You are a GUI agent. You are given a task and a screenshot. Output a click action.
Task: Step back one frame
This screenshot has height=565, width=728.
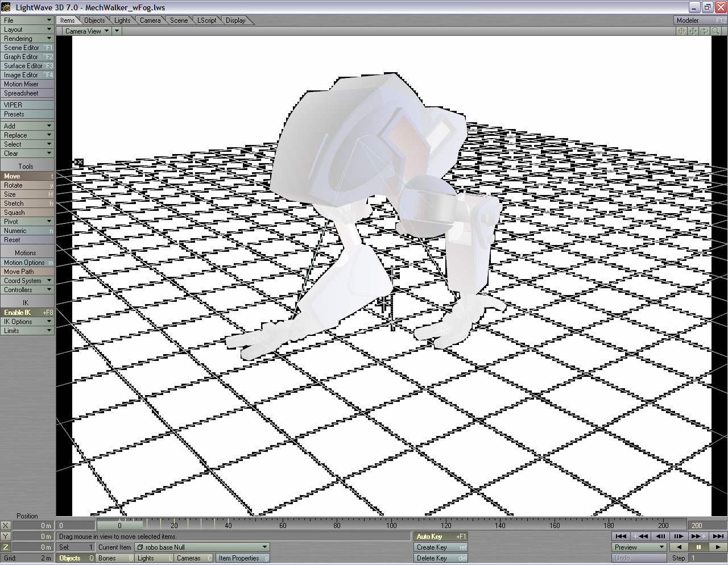[660, 536]
